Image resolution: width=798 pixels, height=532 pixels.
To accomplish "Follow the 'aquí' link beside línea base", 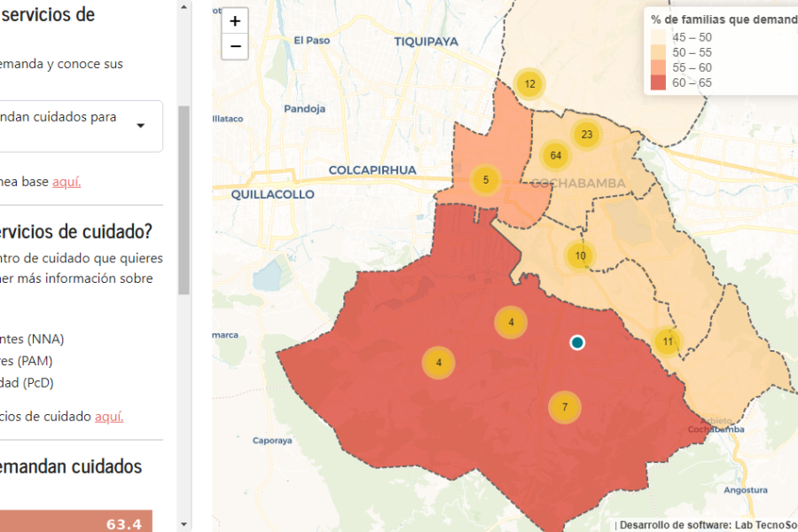I will pos(66,182).
